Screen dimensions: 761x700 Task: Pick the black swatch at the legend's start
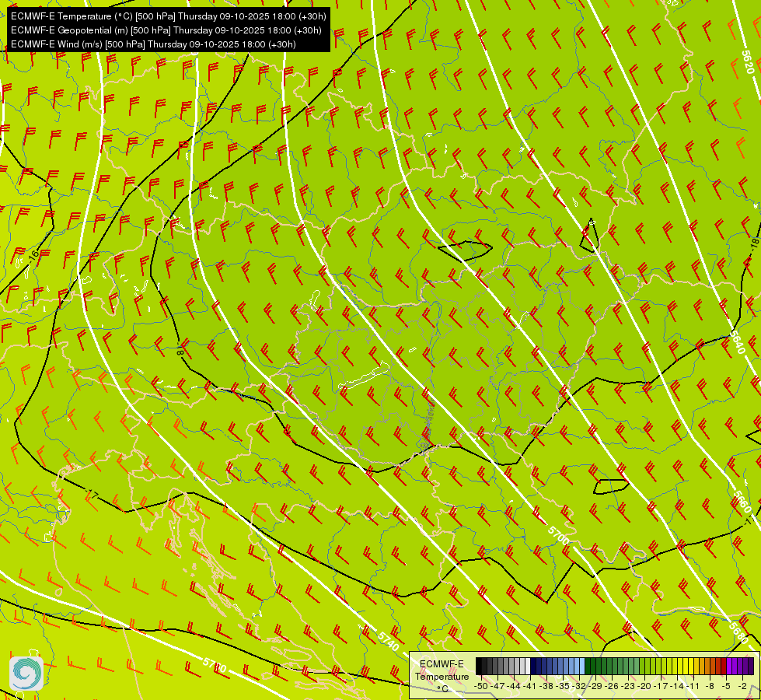479,666
